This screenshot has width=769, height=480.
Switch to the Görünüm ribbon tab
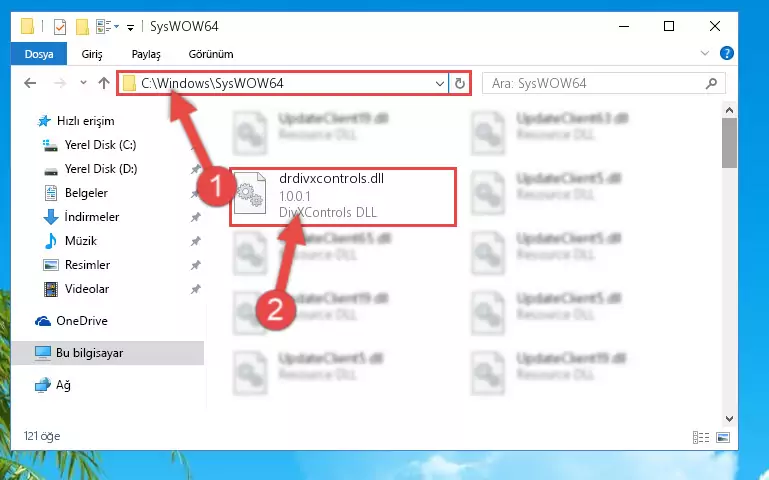tap(211, 54)
